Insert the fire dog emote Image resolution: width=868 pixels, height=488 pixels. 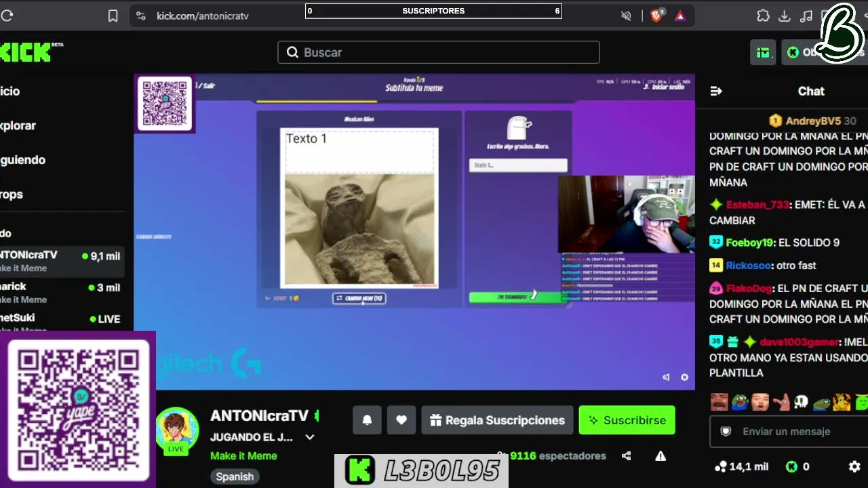tap(842, 402)
